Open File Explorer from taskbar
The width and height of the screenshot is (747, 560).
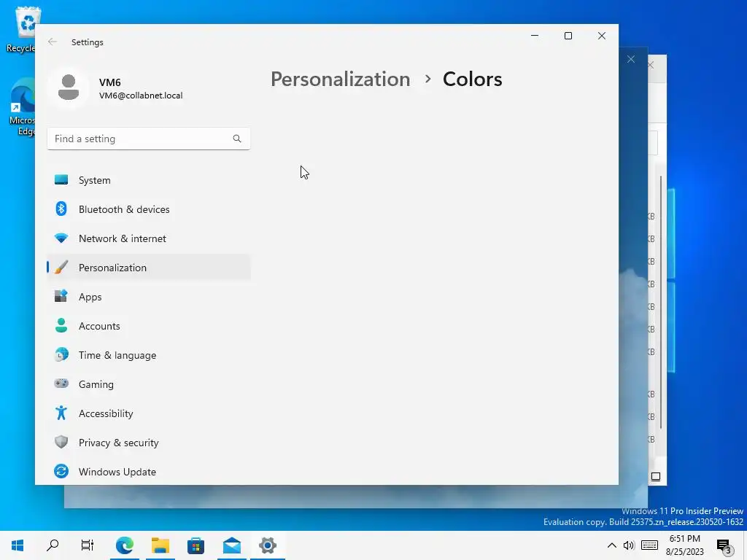(160, 545)
